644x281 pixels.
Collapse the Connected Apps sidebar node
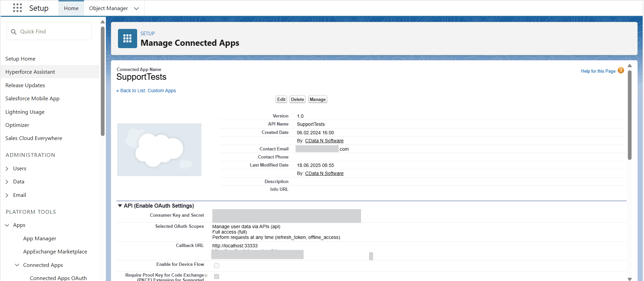pyautogui.click(x=17, y=265)
